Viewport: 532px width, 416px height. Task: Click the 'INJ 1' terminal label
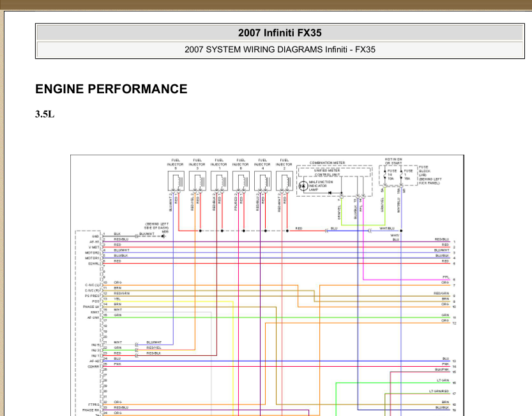[x=96, y=356]
